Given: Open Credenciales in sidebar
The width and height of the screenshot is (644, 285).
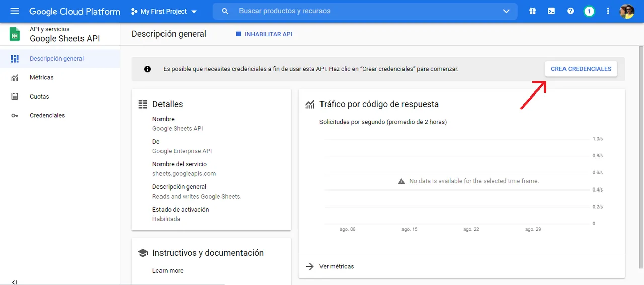Looking at the screenshot, I should click(x=60, y=115).
